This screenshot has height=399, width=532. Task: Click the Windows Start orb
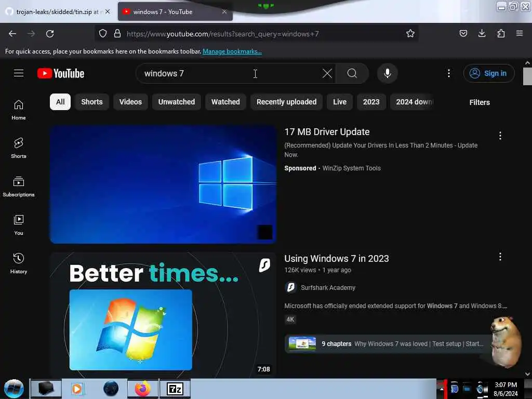[x=14, y=389]
